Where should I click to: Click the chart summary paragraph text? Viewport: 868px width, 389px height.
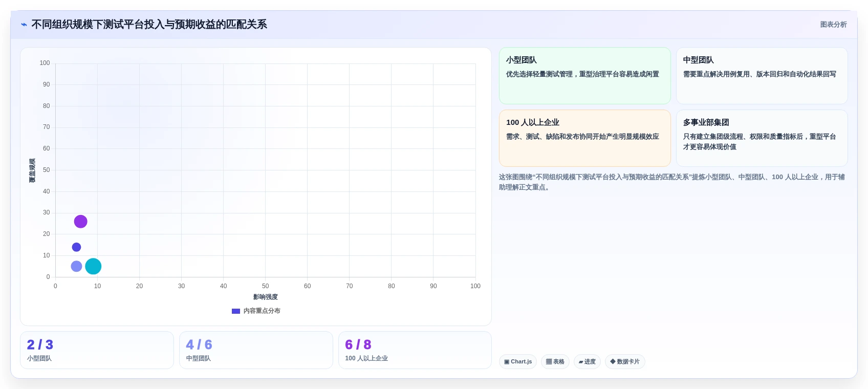tap(672, 182)
